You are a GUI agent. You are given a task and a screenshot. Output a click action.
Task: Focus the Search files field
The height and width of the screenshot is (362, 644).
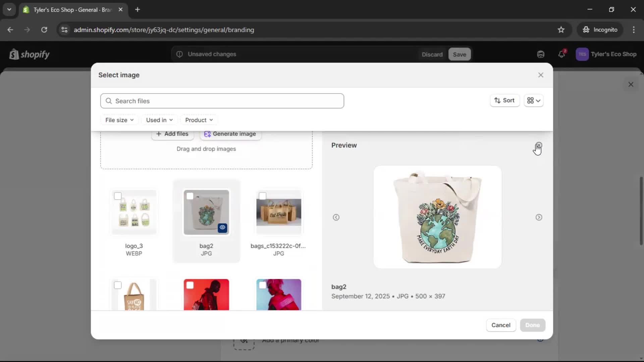222,101
